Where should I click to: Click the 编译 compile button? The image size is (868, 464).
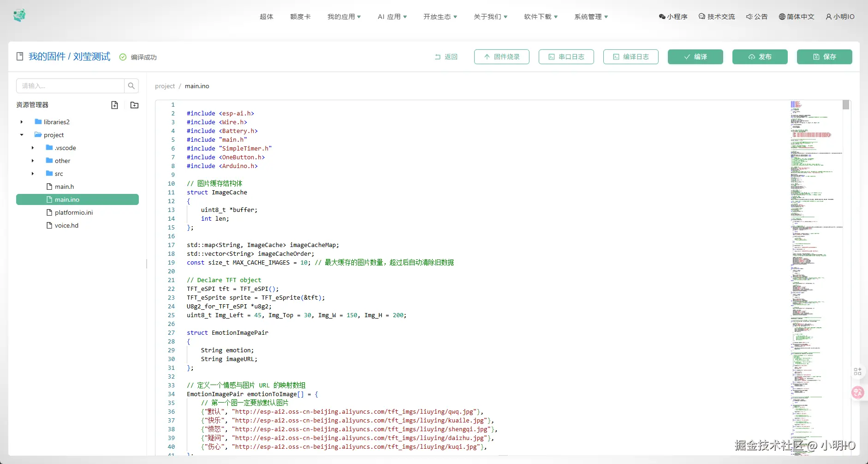[695, 57]
